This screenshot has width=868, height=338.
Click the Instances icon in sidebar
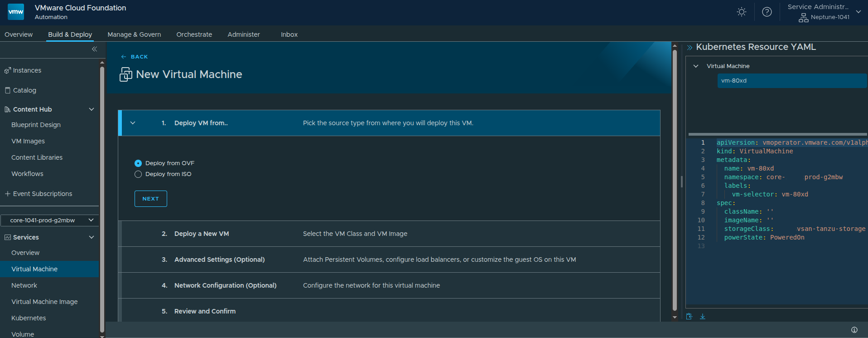pyautogui.click(x=7, y=70)
